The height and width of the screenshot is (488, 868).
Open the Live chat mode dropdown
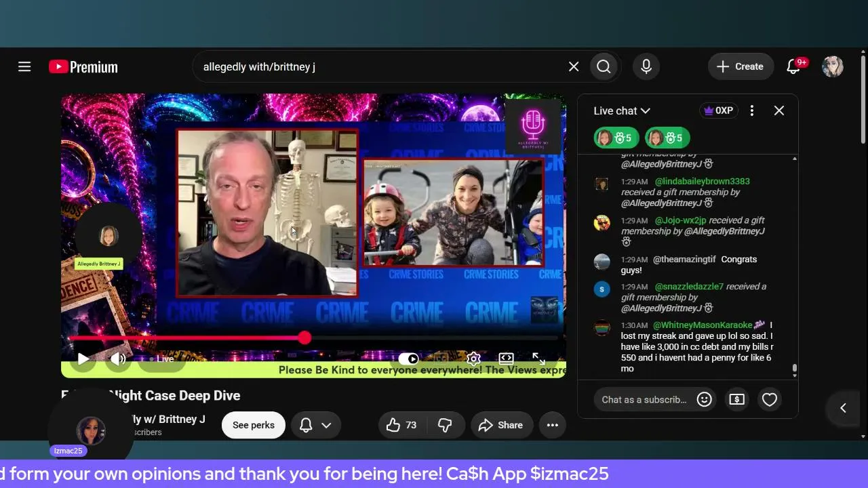pyautogui.click(x=622, y=110)
